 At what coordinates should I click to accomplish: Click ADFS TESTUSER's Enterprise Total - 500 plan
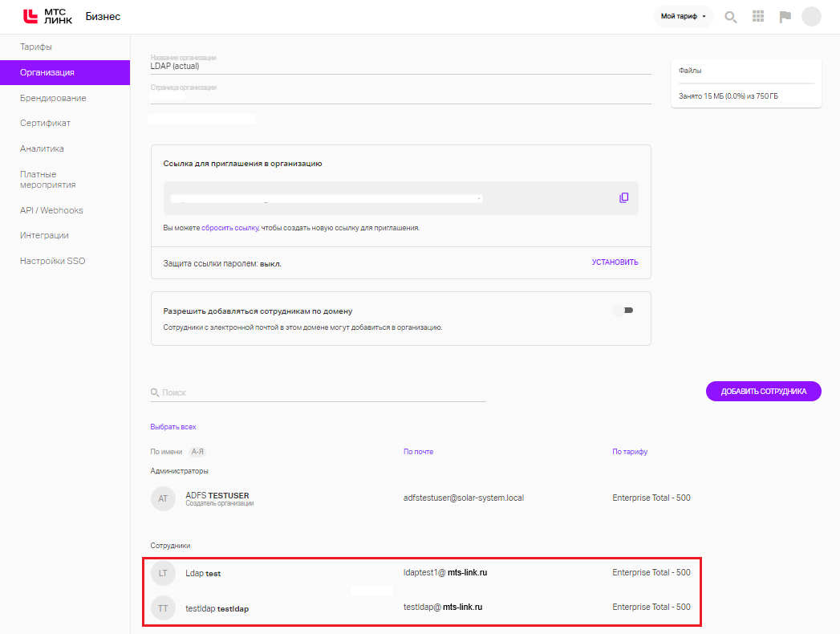coord(651,498)
